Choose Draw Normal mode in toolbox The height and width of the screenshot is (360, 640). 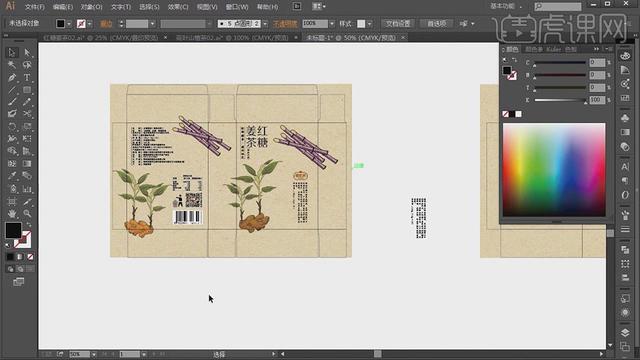10,269
